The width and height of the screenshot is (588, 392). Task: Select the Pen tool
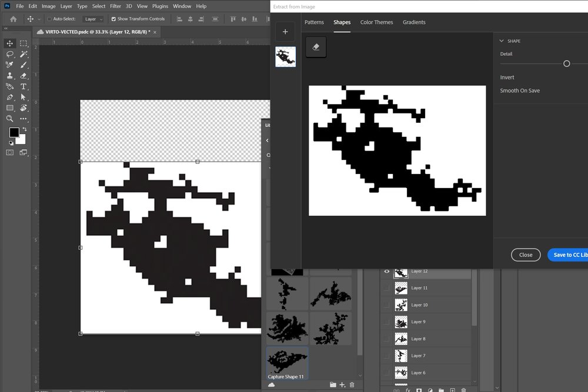(10, 97)
